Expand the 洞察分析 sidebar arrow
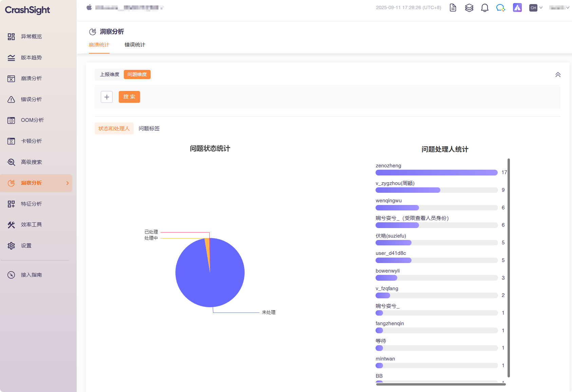Image resolution: width=572 pixels, height=392 pixels. [68, 183]
